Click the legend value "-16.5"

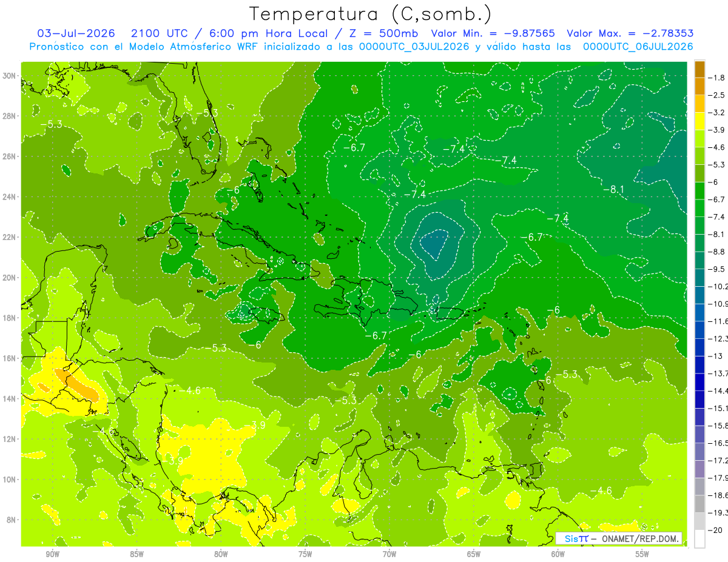pos(718,442)
